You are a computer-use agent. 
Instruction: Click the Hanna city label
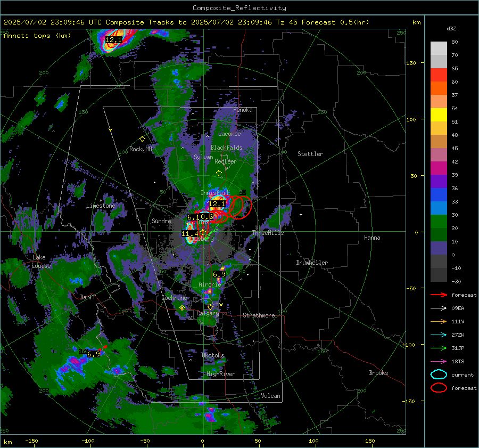click(372, 237)
